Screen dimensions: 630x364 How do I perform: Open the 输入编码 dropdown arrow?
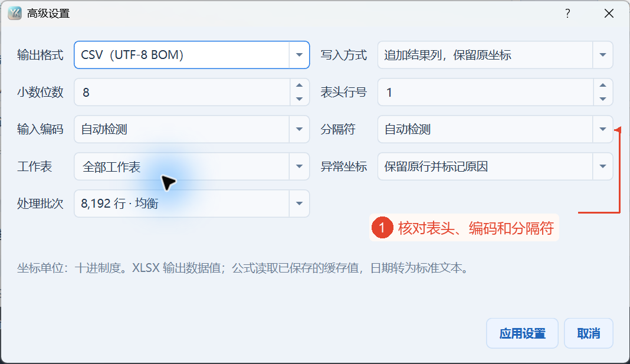[299, 129]
